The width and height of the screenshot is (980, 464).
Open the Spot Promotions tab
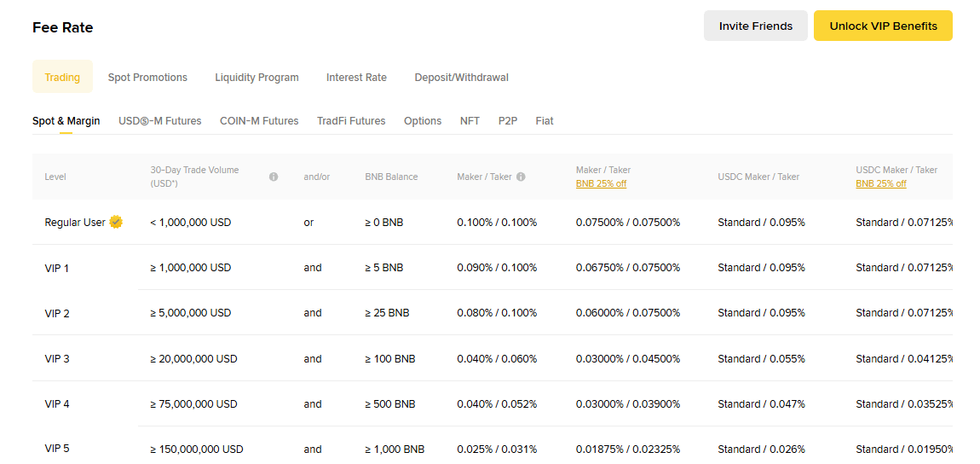point(147,78)
